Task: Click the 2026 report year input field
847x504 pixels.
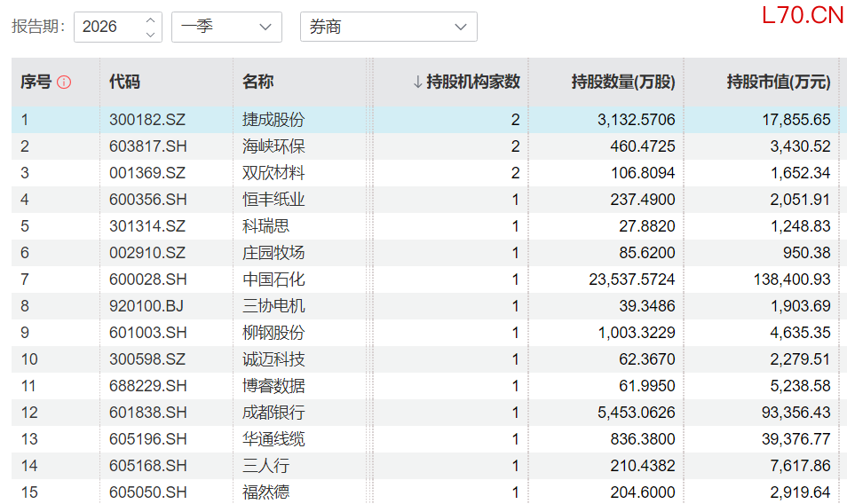Action: pyautogui.click(x=118, y=27)
